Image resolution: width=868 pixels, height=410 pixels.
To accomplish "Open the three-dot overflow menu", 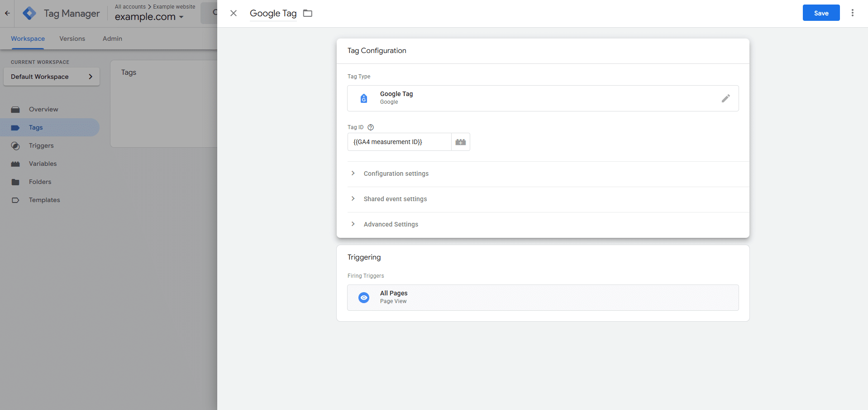I will coord(853,13).
